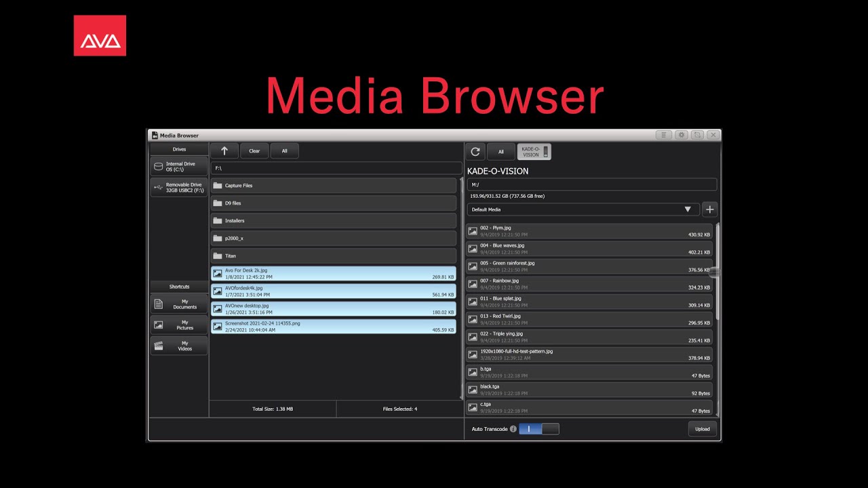Open the Titan folder

pyautogui.click(x=334, y=256)
